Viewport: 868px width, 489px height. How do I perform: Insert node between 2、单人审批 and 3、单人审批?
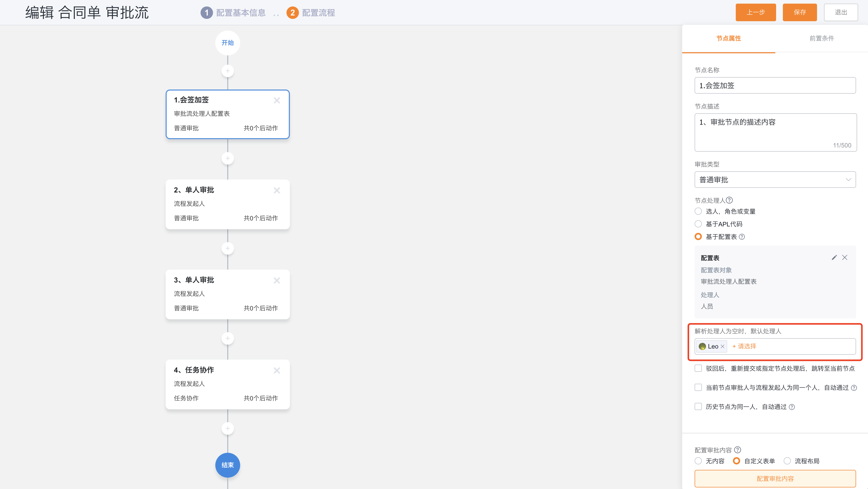(x=228, y=248)
